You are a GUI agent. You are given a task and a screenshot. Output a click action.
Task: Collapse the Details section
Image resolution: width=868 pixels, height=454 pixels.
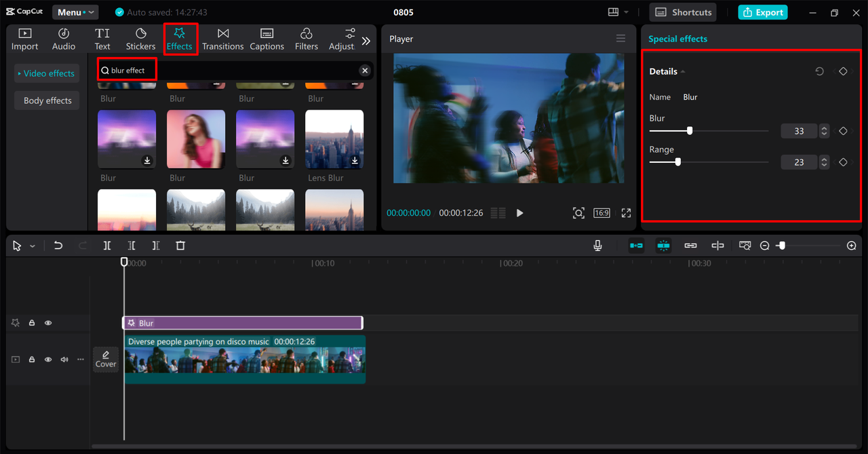pos(683,72)
